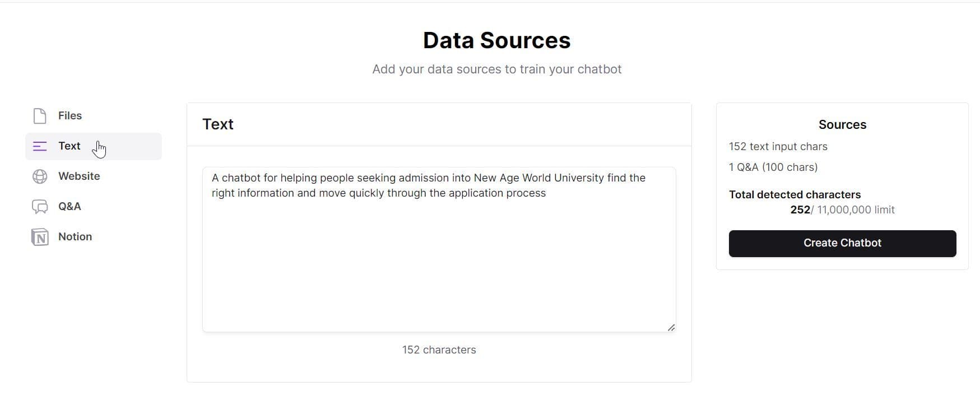Select the Notion N icon

[39, 236]
